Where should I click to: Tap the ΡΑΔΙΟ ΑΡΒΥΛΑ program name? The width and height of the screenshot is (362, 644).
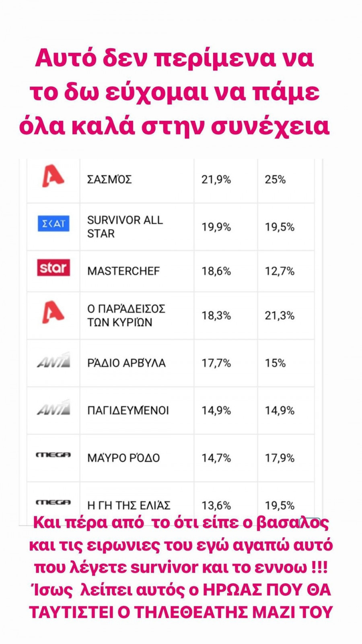coord(126,363)
